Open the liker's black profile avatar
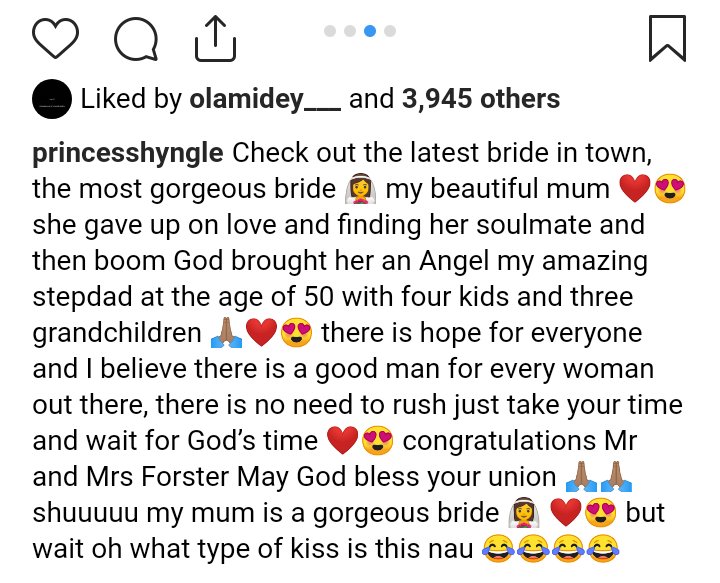The image size is (720, 583). click(51, 98)
